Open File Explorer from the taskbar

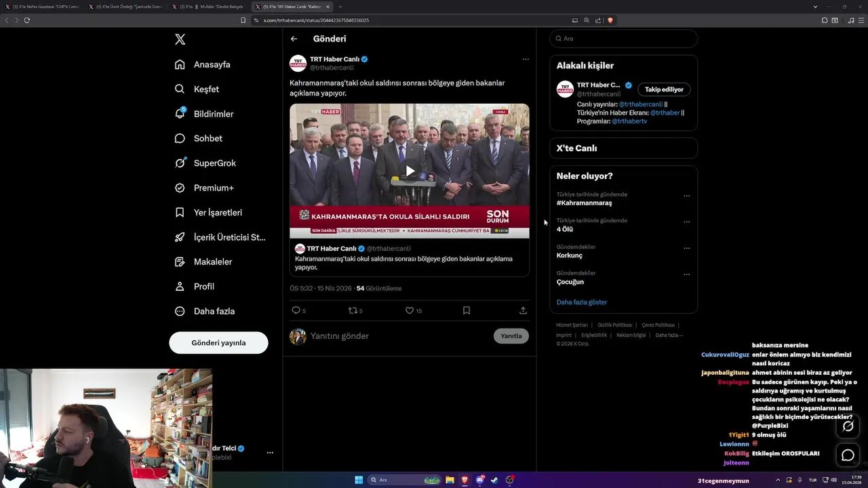(x=450, y=480)
